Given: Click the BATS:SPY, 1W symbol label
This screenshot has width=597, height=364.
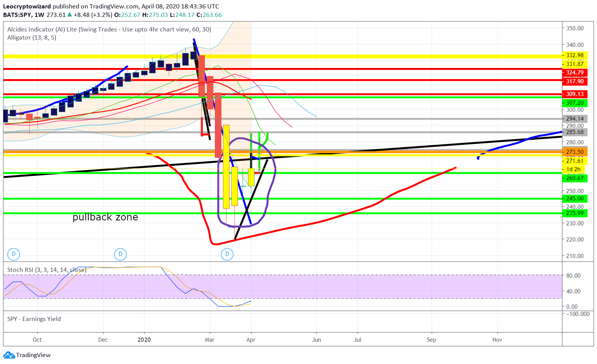Looking at the screenshot, I should coord(23,15).
